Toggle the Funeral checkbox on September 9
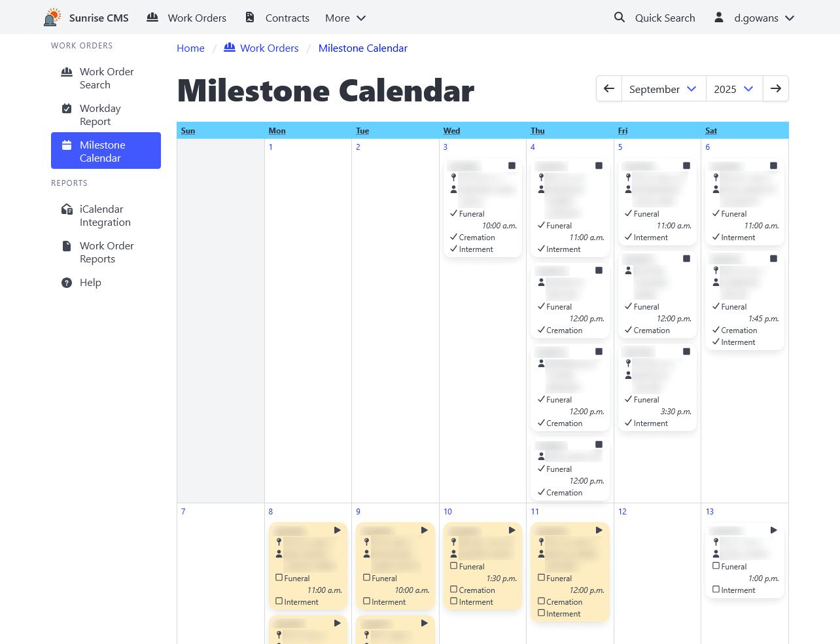Image resolution: width=840 pixels, height=644 pixels. pos(367,578)
